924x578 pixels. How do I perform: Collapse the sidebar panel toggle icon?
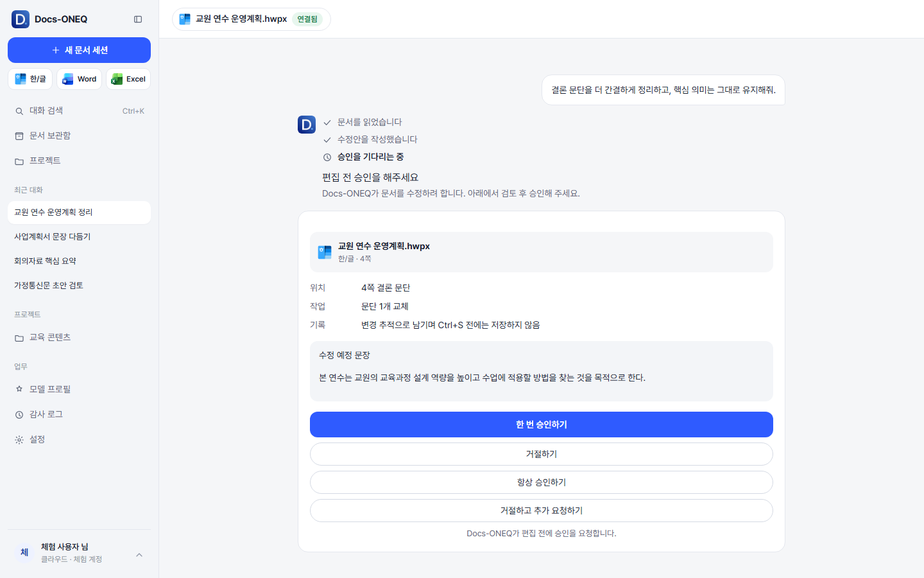[138, 19]
